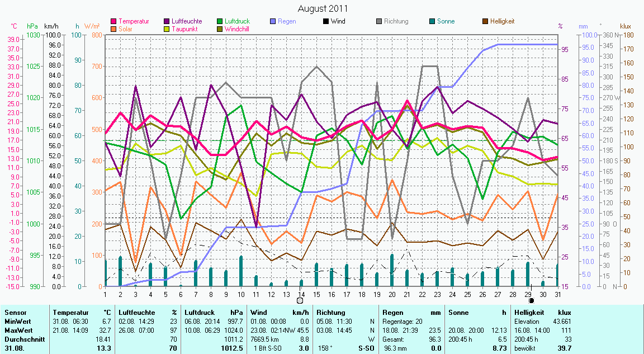Click the black Wind legend swatch
Viewport: 644px width, 354px height.
(x=326, y=22)
